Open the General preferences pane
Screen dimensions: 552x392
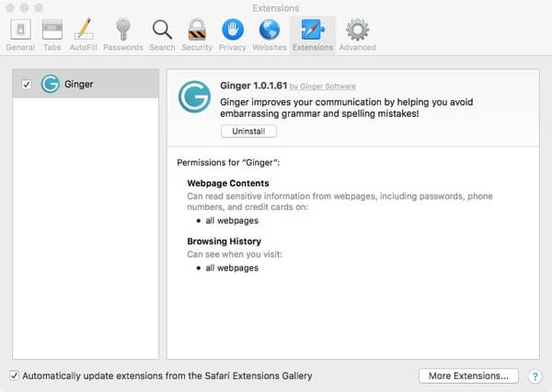pyautogui.click(x=20, y=35)
